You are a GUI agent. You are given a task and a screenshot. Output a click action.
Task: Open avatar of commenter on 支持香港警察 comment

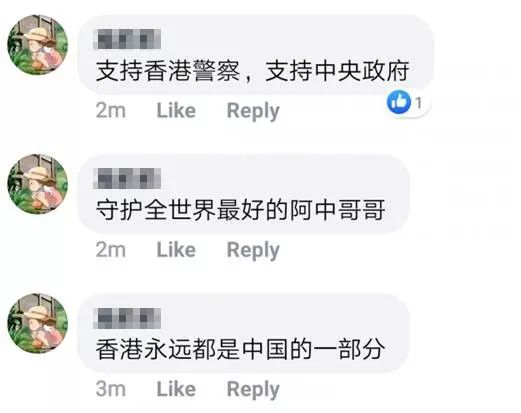coord(38,45)
